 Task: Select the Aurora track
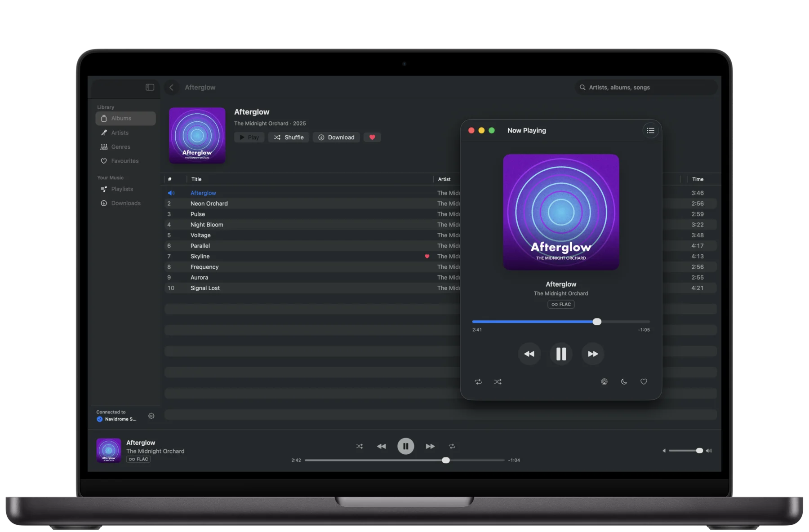point(440,277)
